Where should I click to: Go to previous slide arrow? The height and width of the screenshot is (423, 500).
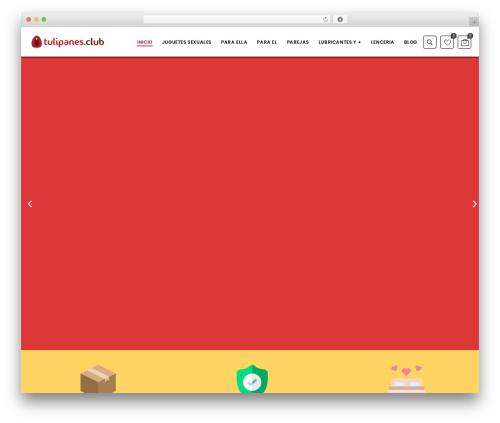point(30,204)
